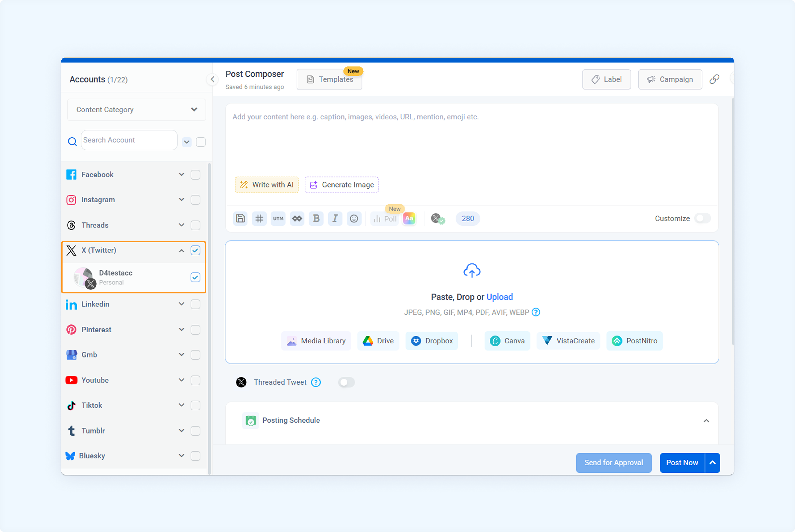795x532 pixels.
Task: Collapse the Posting Schedule section
Action: coord(706,421)
